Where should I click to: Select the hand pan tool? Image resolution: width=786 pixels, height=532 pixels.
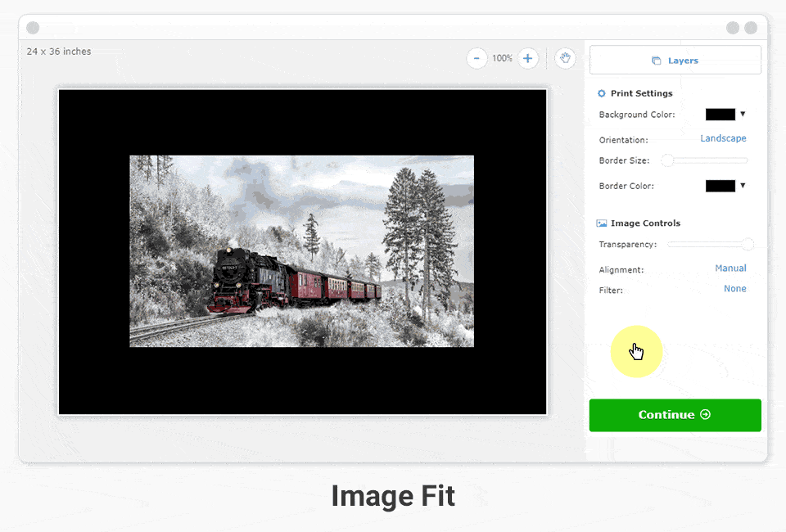[x=565, y=58]
